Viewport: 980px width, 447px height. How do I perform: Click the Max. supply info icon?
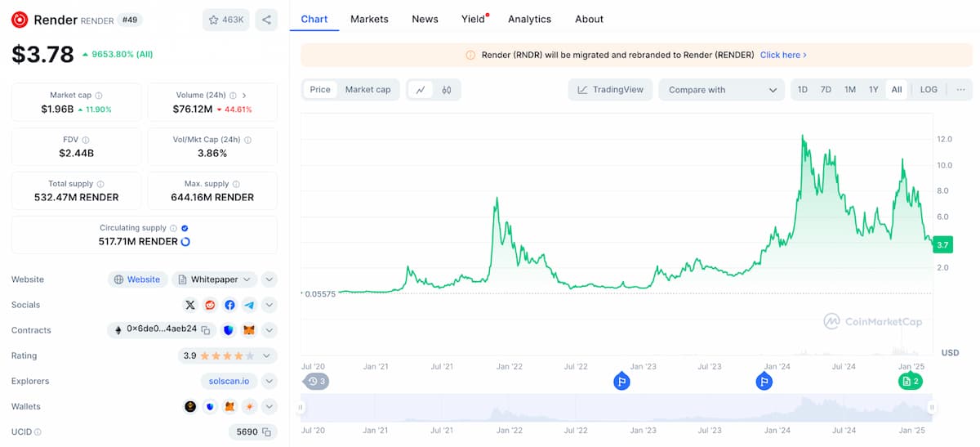coord(236,184)
